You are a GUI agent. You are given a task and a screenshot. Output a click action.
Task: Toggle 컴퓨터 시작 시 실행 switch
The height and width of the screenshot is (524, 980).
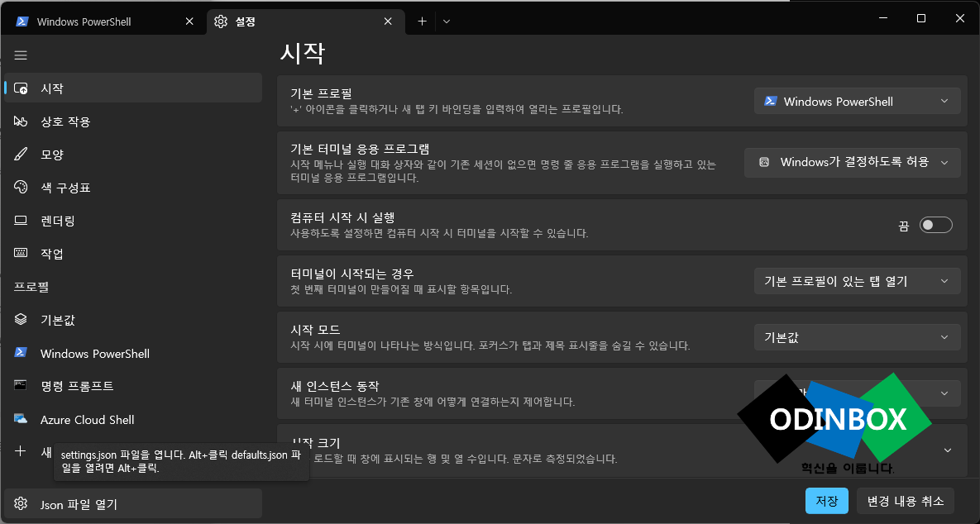coord(935,225)
